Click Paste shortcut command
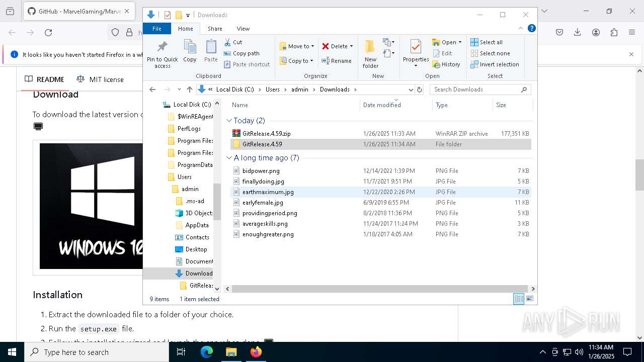 [247, 64]
